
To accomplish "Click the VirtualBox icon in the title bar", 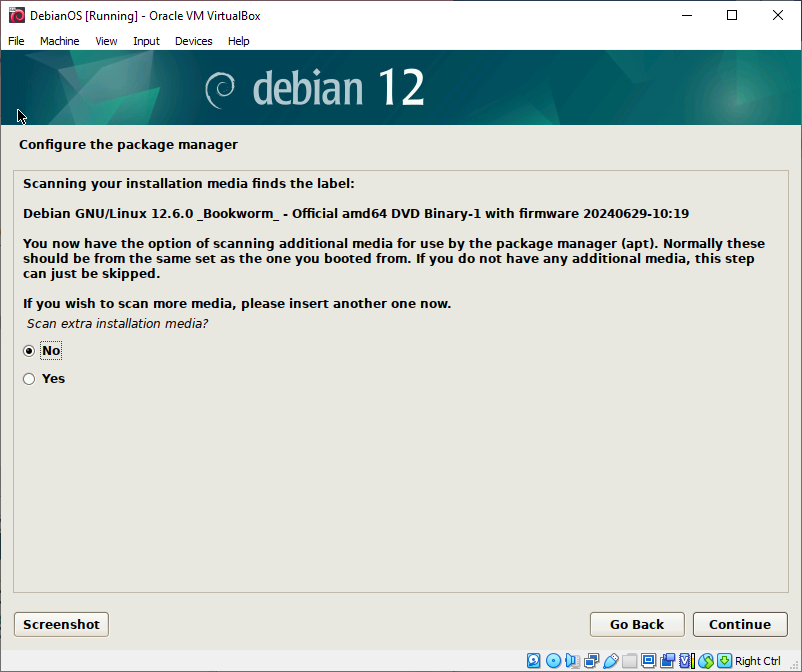I will click(17, 16).
